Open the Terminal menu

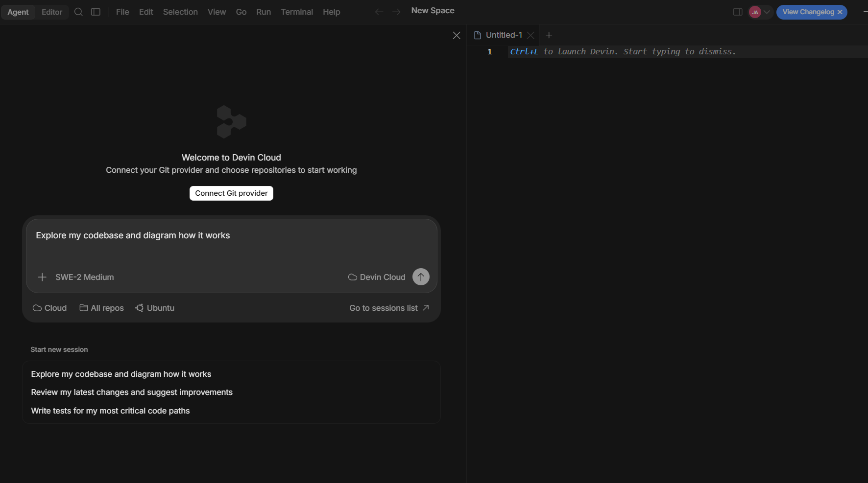coord(297,12)
